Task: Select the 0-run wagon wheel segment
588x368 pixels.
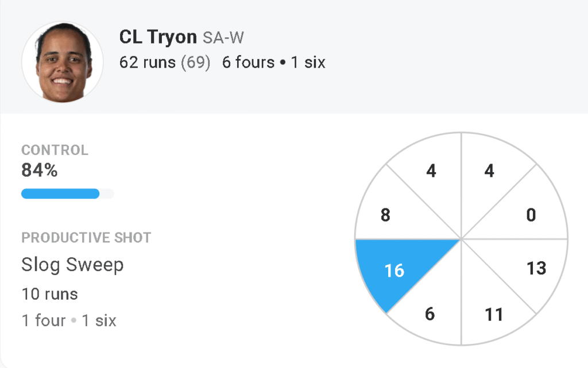Action: click(531, 215)
